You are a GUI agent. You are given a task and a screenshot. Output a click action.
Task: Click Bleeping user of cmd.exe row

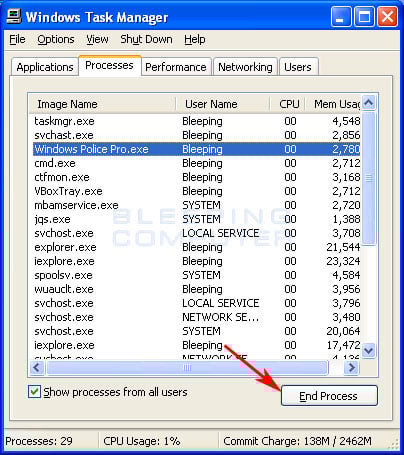click(202, 163)
